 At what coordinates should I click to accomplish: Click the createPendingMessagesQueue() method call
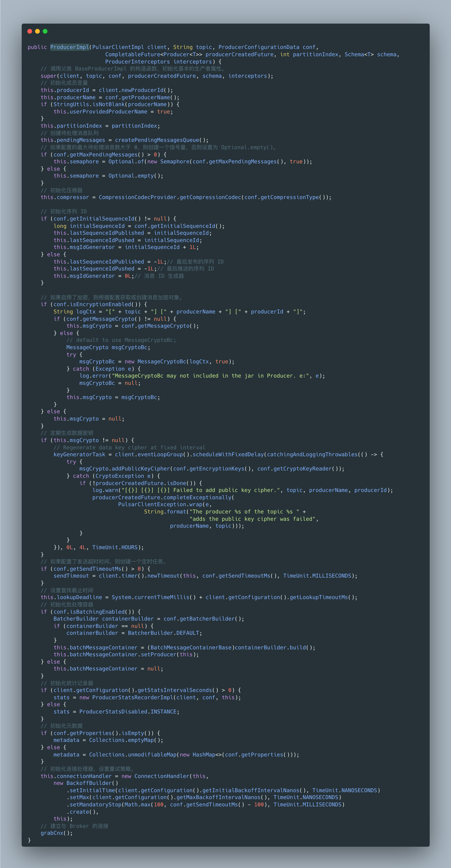click(161, 140)
